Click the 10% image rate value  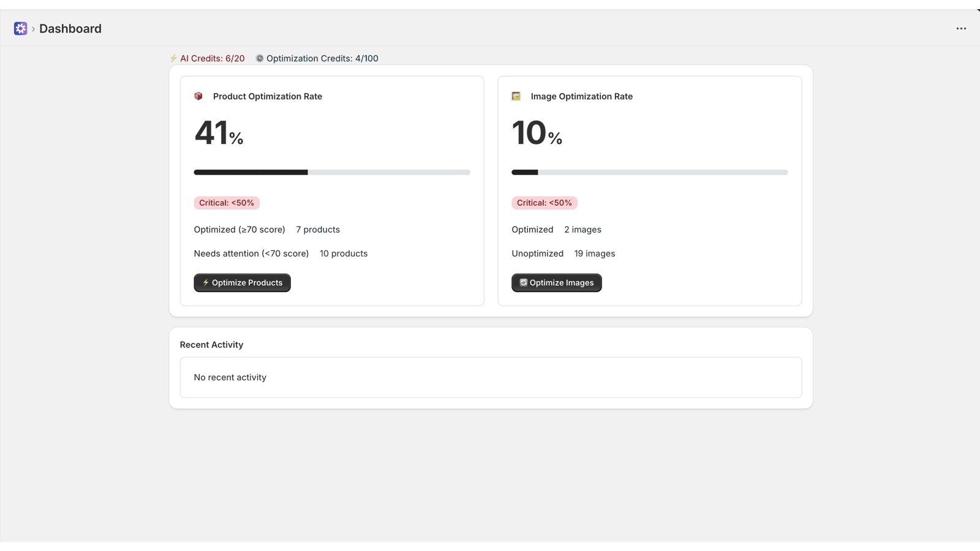coord(537,133)
